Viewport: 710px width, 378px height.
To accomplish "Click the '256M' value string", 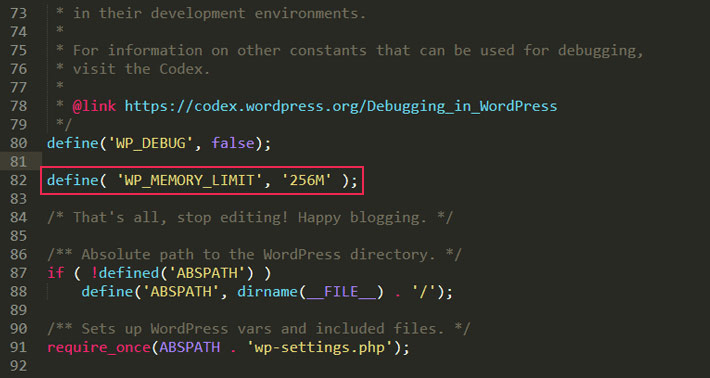I will (x=307, y=180).
